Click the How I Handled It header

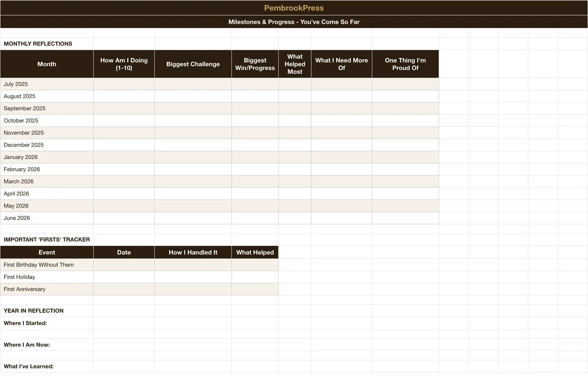[193, 252]
